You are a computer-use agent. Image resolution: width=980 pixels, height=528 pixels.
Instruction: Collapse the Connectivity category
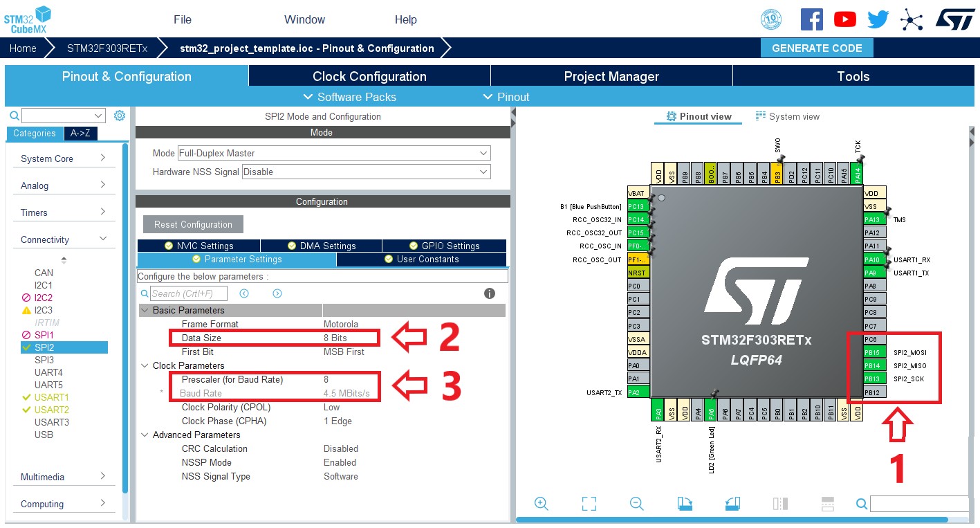[x=63, y=239]
